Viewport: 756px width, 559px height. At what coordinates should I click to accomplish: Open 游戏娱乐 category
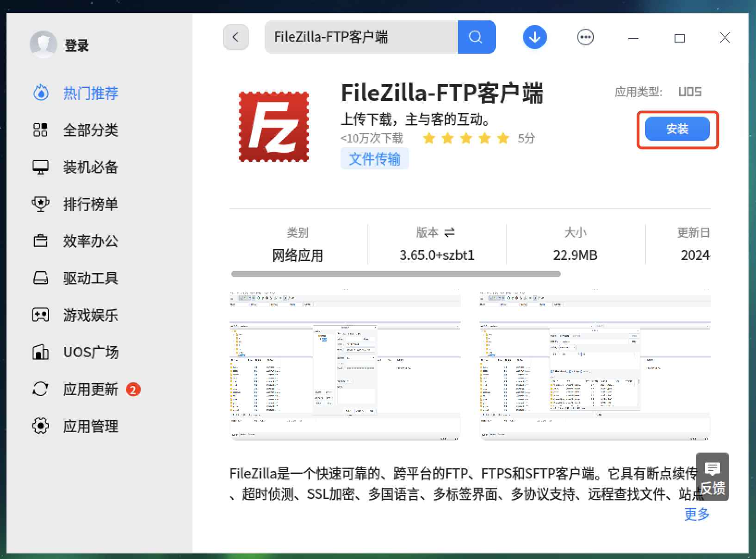(x=91, y=315)
